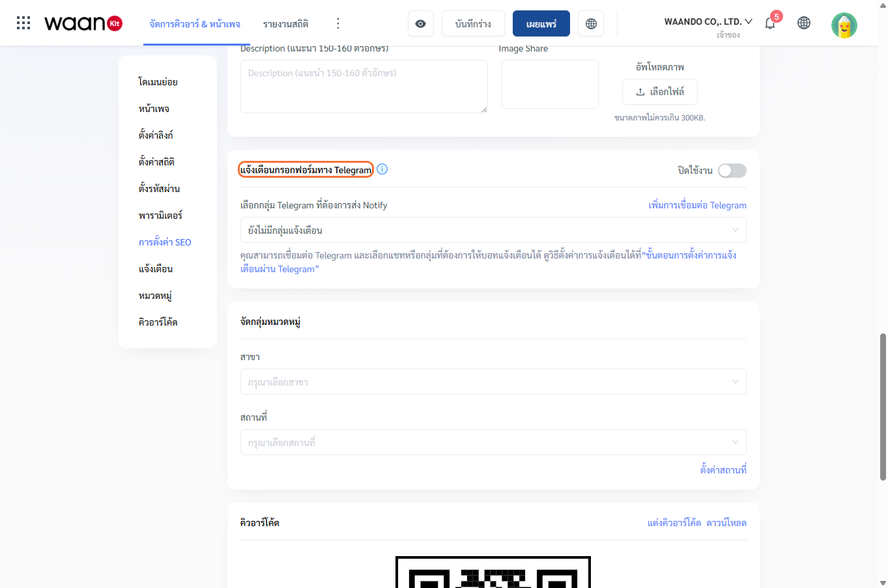Screen dimensions: 888x588
Task: Click the info icon beside Telegram heading
Action: [x=382, y=169]
